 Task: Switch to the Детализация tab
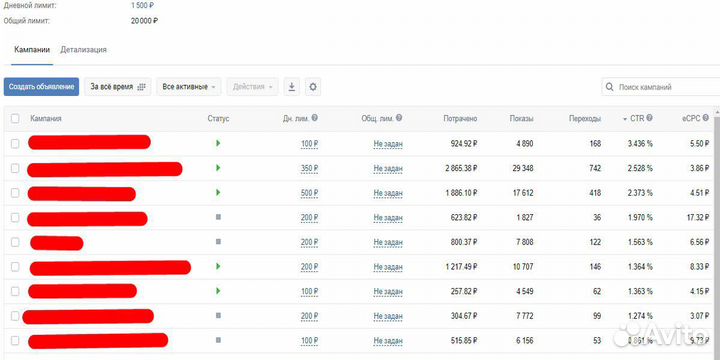pos(84,50)
